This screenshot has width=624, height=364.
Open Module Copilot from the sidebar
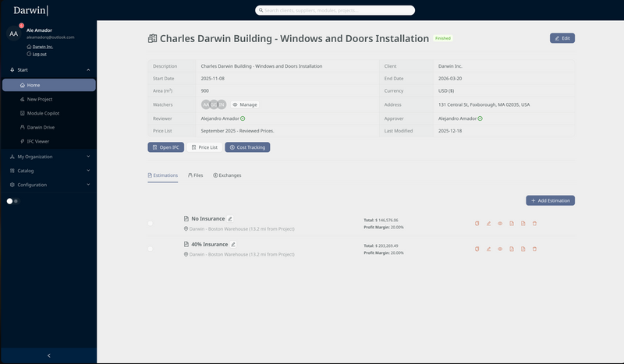[x=44, y=113]
